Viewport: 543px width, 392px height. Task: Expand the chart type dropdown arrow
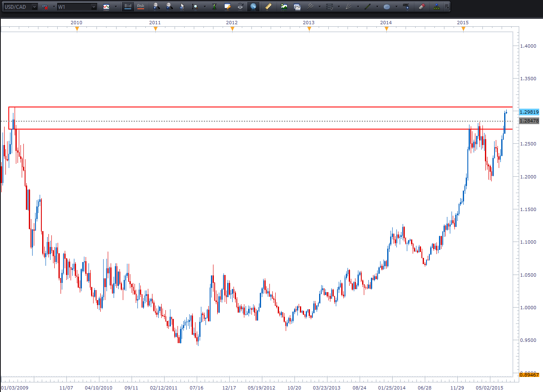tap(116, 7)
